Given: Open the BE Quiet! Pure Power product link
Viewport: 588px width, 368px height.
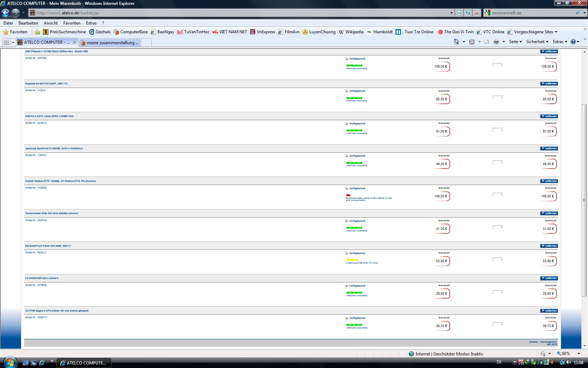Looking at the screenshot, I should point(48,246).
